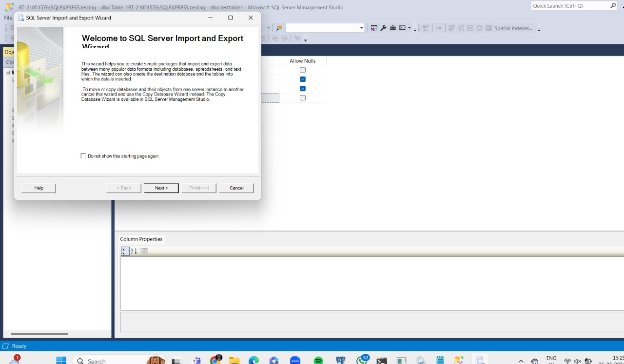Viewport: 624px width, 364px height.
Task: Uncheck the third Allow Nulls checkbox
Action: click(303, 88)
